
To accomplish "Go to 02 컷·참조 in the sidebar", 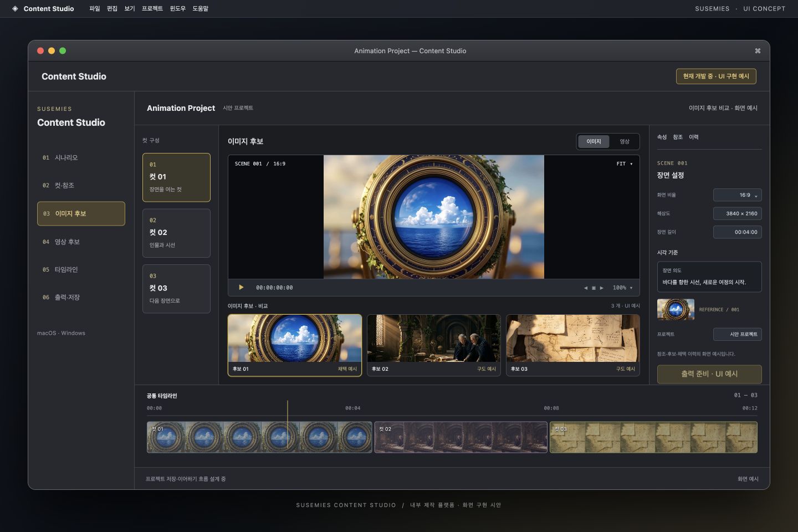I will point(81,186).
